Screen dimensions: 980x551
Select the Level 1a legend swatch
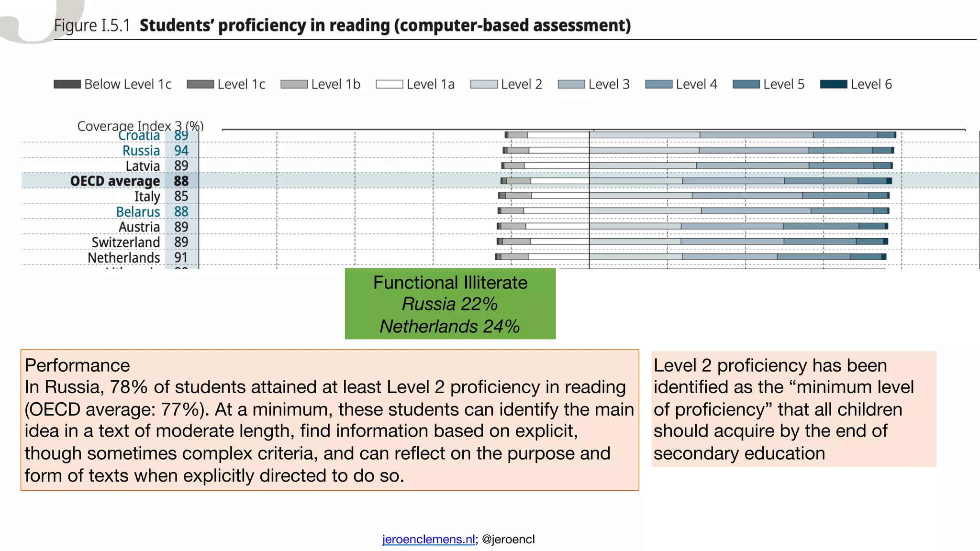pyautogui.click(x=389, y=84)
